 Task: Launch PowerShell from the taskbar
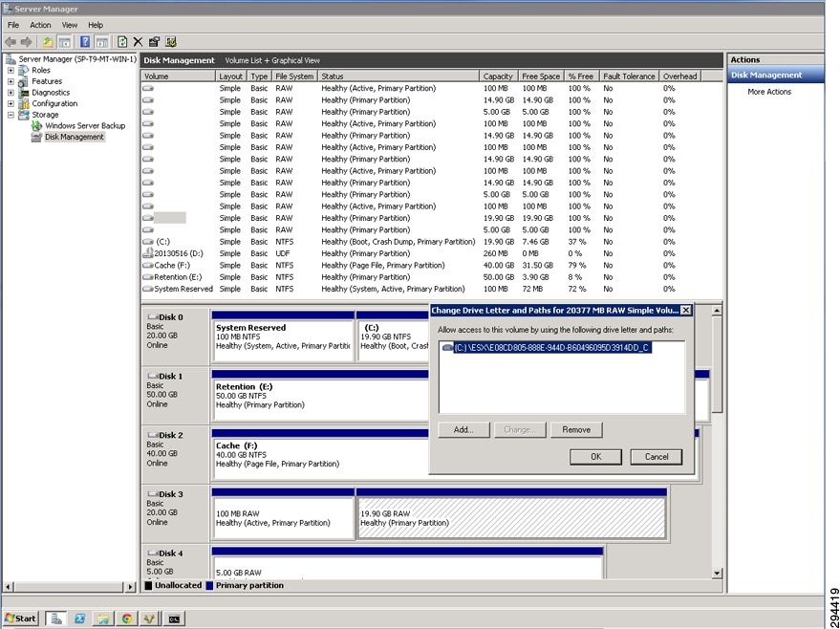pyautogui.click(x=80, y=618)
